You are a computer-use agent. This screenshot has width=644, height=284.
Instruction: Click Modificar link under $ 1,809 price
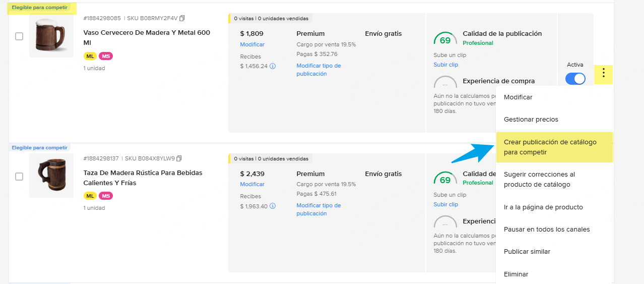click(252, 44)
